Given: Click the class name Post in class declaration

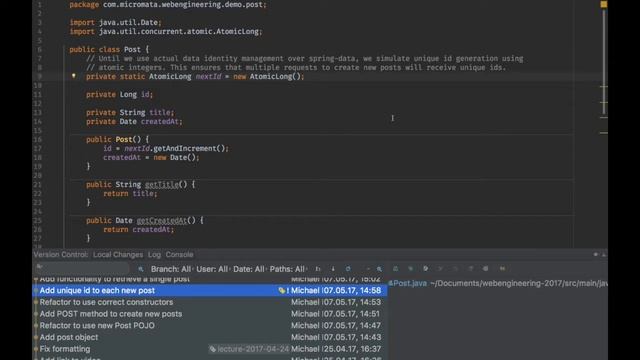Looking at the screenshot, I should pyautogui.click(x=132, y=49).
